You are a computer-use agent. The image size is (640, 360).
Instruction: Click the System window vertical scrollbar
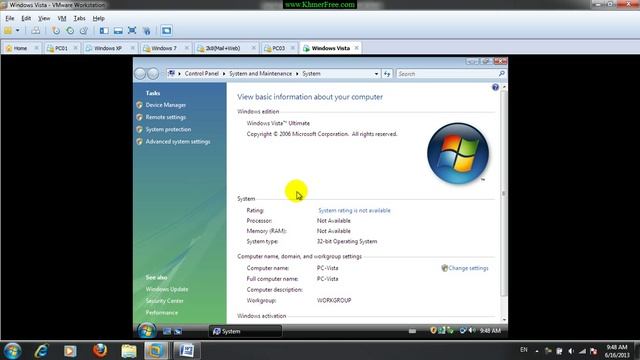click(504, 193)
